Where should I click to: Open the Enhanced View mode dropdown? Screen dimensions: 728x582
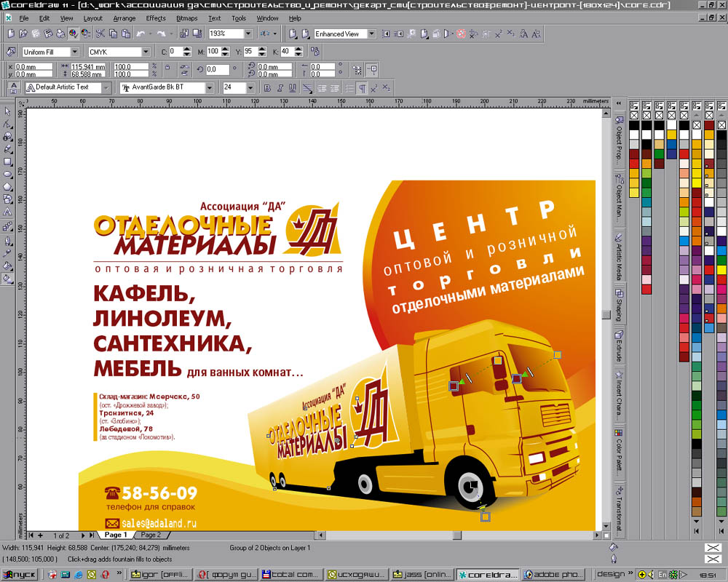tap(371, 34)
